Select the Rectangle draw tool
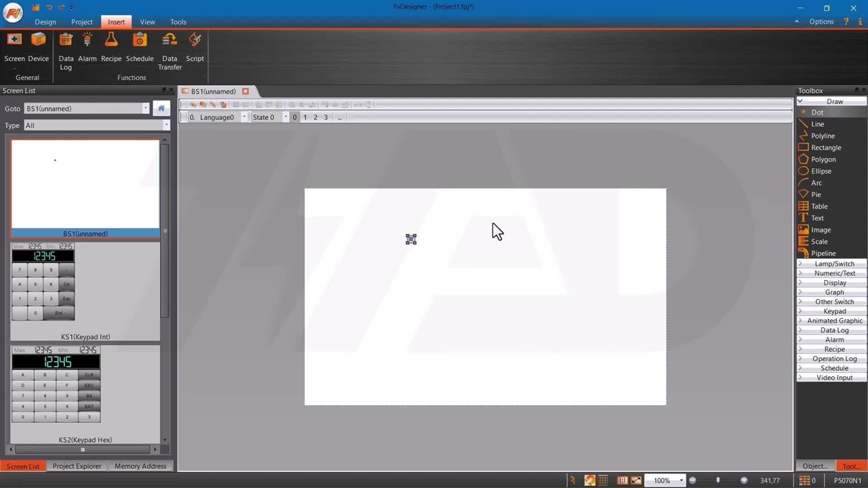868x488 pixels. tap(825, 148)
